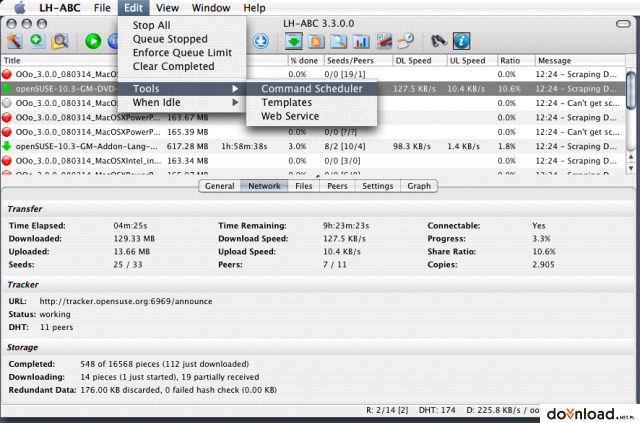Open the Help menu
This screenshot has width=640, height=423.
tap(254, 8)
